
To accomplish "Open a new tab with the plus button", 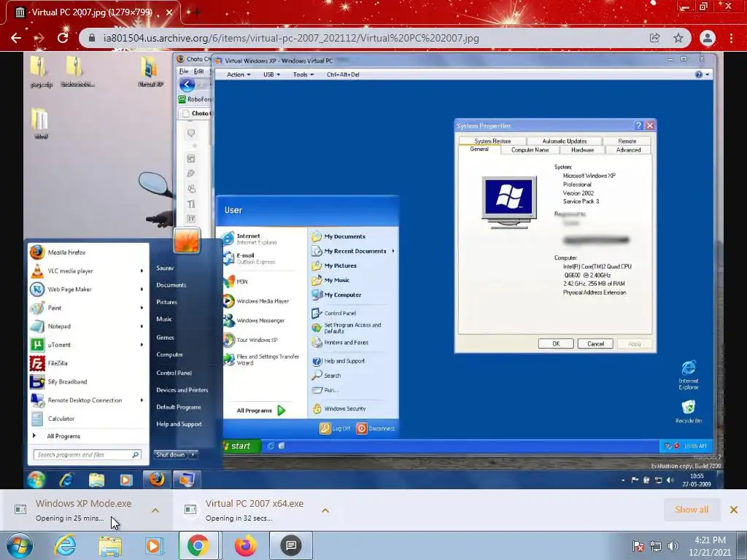I will tap(196, 12).
